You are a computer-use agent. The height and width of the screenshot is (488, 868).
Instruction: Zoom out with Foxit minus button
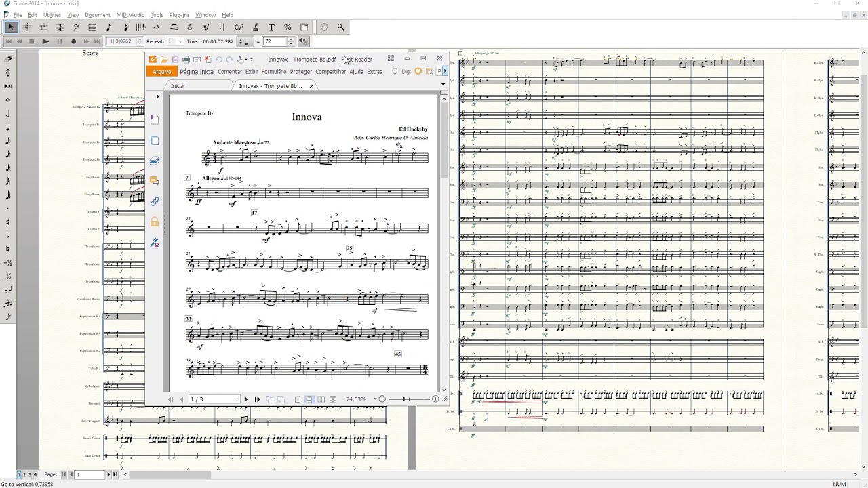382,399
